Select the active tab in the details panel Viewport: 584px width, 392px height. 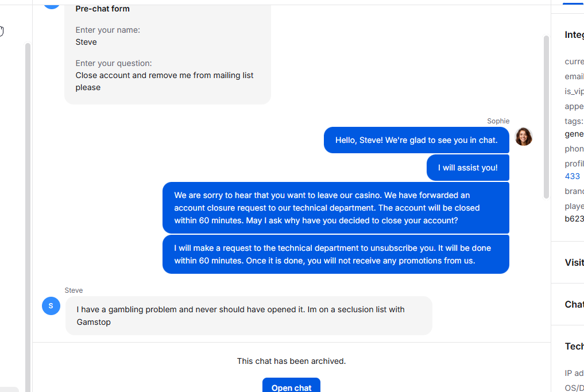click(x=573, y=2)
